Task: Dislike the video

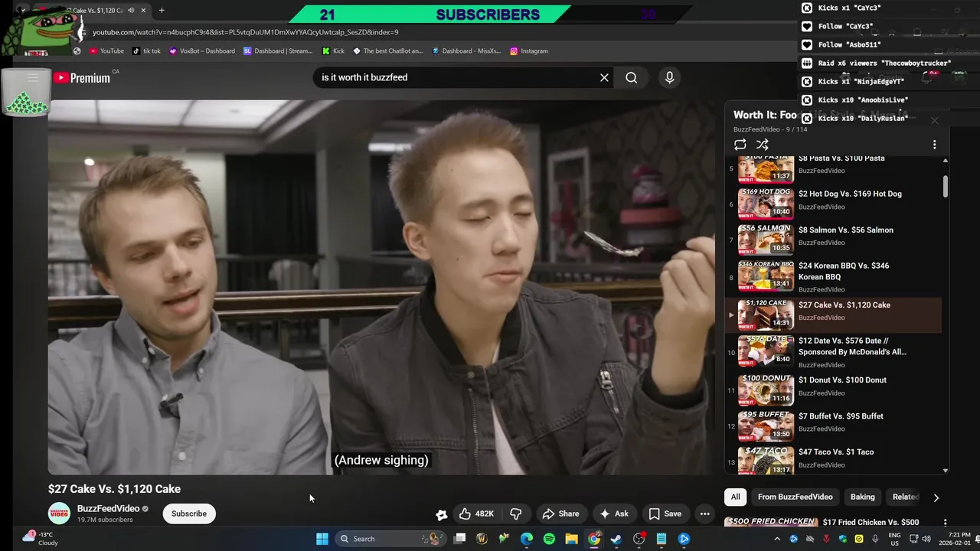Action: [515, 514]
